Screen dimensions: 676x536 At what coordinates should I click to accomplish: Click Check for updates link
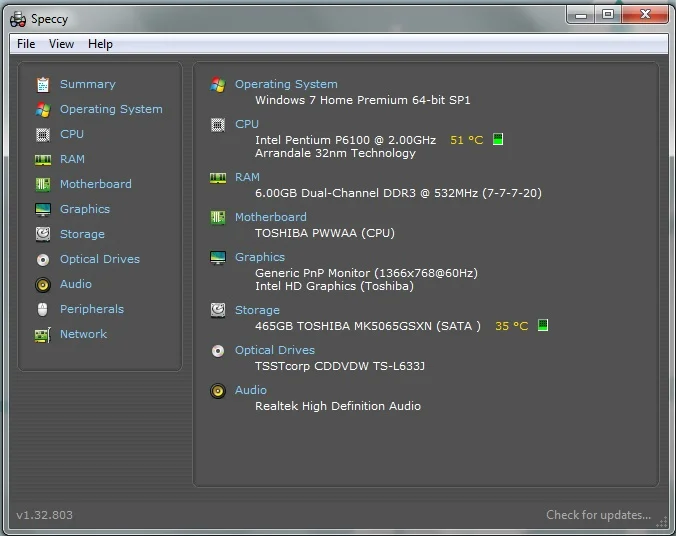598,515
